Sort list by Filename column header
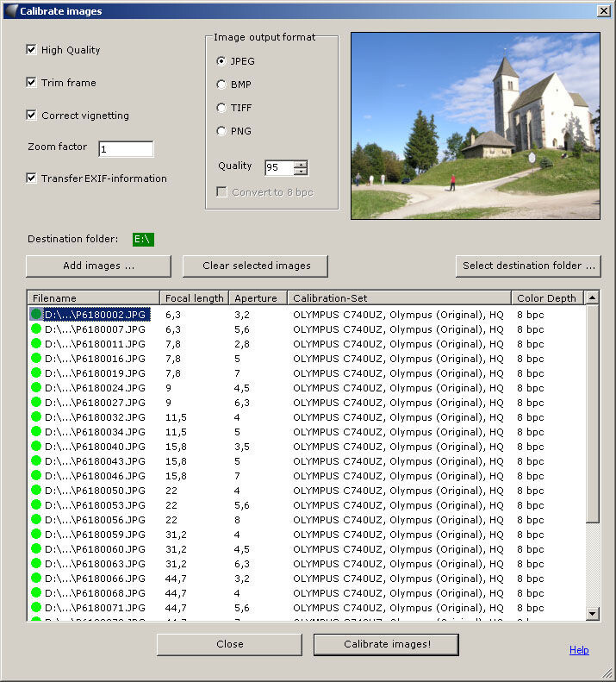 [93, 298]
